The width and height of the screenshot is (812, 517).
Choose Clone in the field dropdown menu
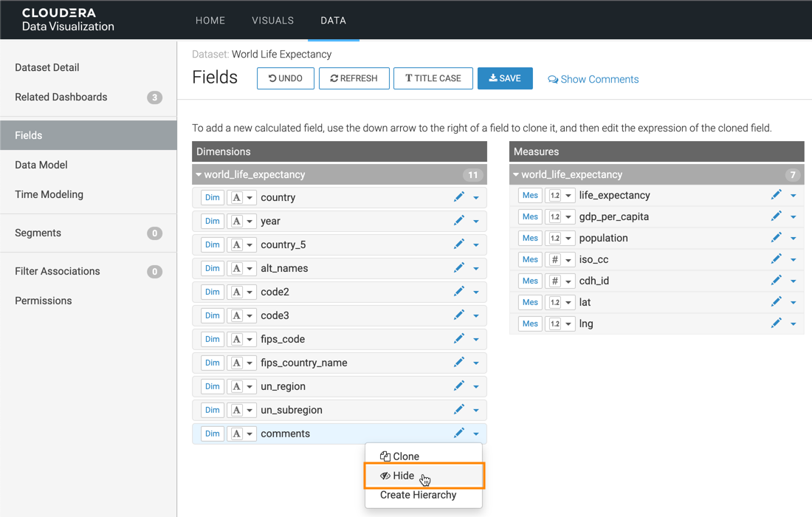pyautogui.click(x=405, y=456)
